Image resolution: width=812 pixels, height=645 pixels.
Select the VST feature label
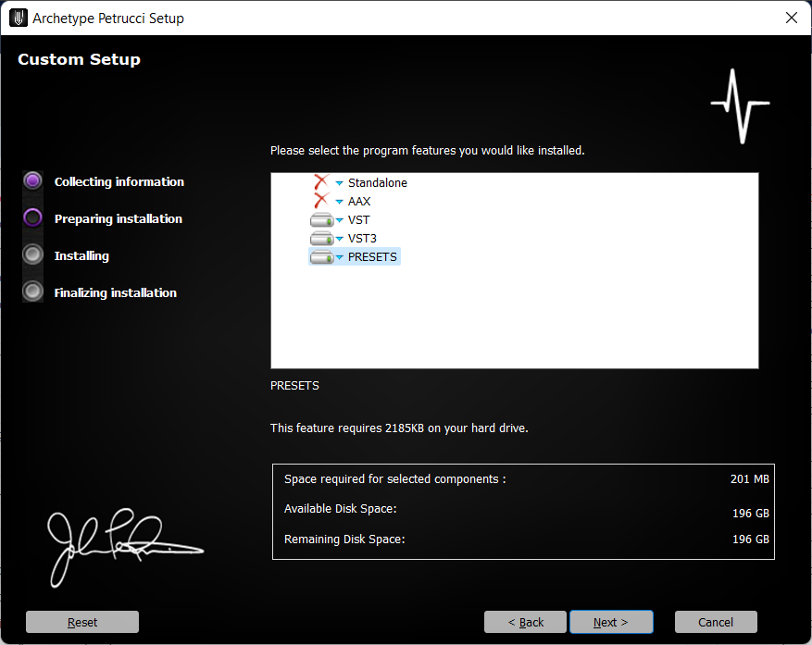[359, 220]
